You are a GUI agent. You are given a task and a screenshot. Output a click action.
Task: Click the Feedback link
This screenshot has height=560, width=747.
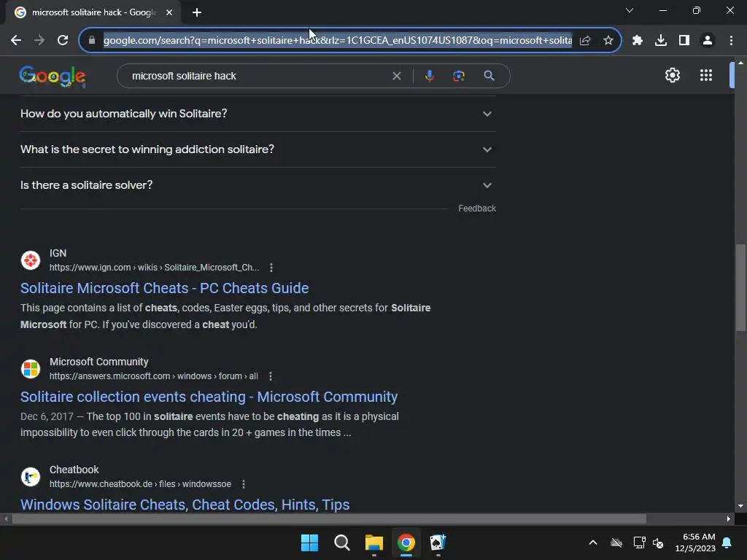click(477, 209)
